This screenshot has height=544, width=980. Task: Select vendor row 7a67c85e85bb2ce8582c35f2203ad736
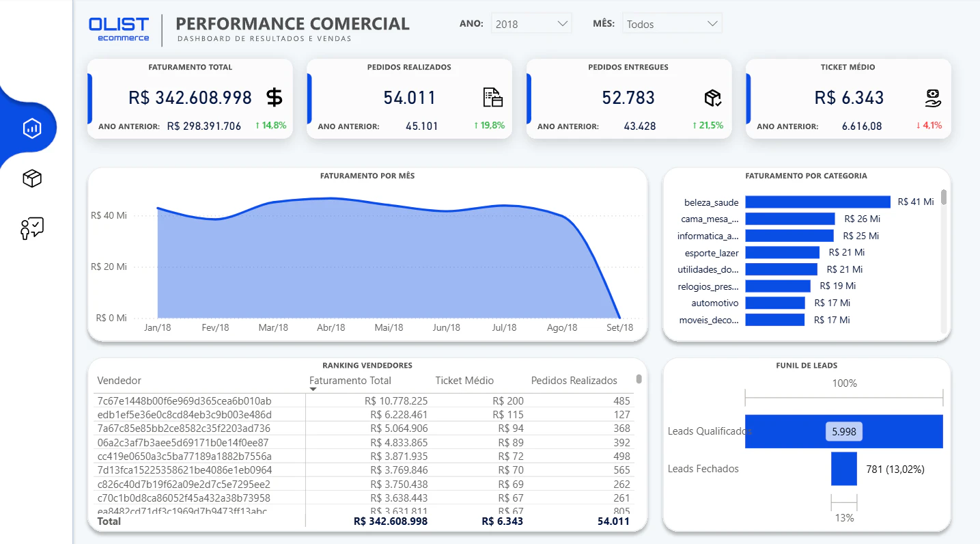point(363,429)
